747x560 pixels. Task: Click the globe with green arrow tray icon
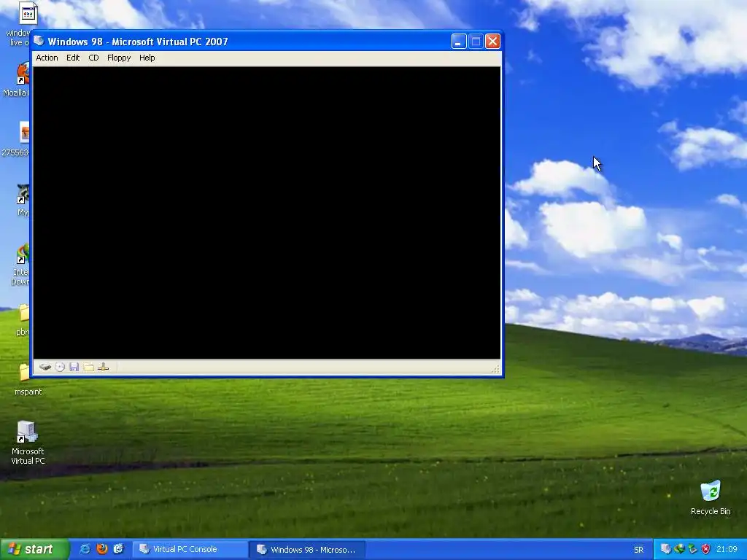pos(679,549)
